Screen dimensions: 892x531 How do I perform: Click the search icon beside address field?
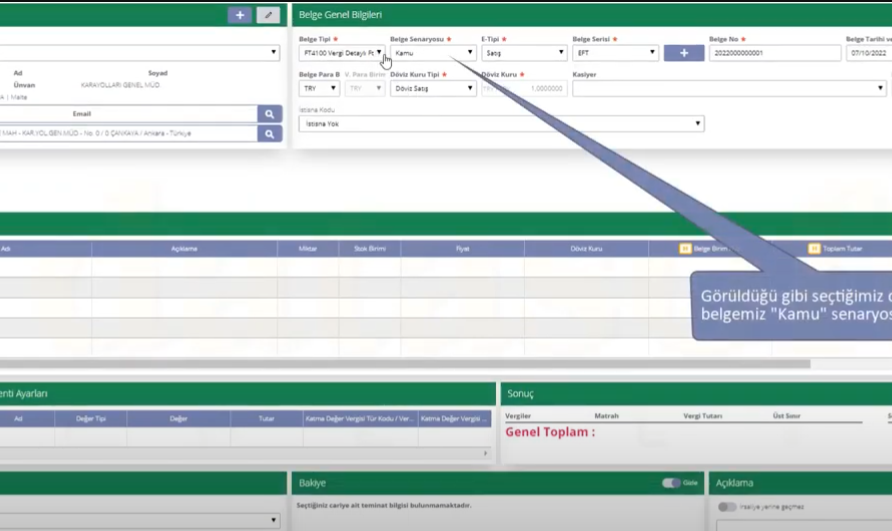tap(269, 133)
